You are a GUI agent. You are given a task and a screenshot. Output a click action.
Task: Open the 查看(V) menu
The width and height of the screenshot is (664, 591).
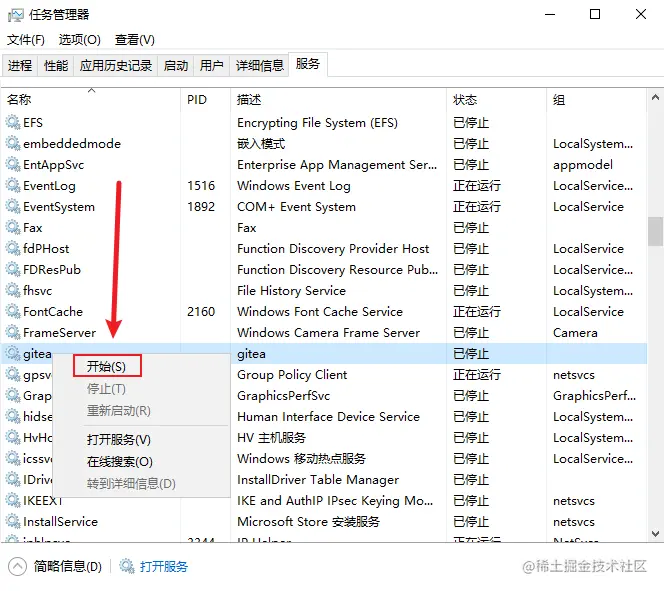tap(135, 40)
